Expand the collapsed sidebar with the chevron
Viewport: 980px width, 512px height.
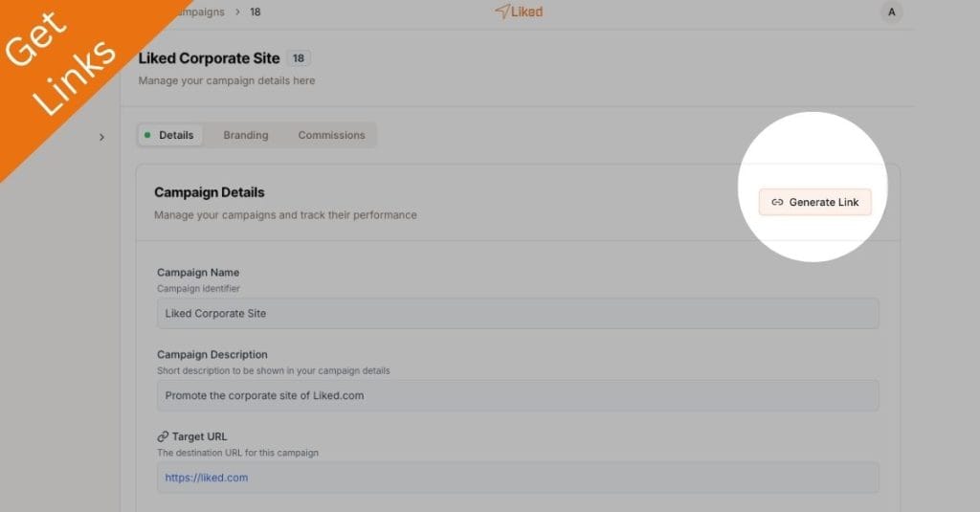click(101, 138)
